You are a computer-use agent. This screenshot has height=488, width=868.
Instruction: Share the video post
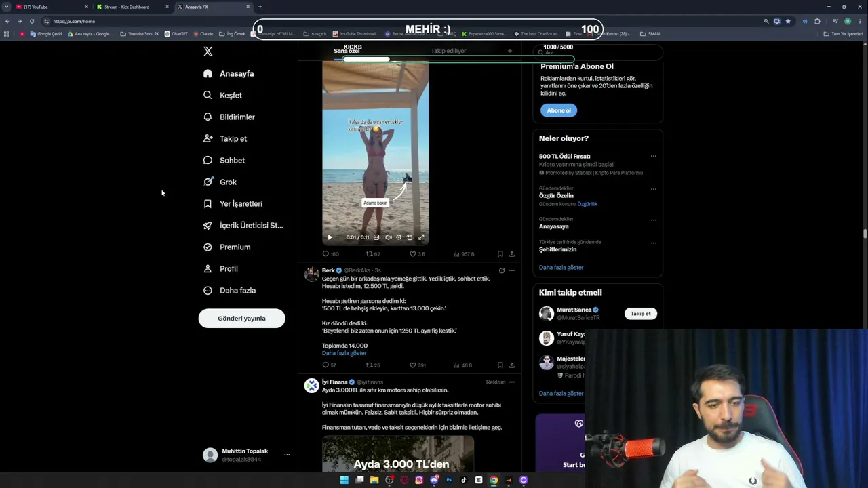pos(512,254)
